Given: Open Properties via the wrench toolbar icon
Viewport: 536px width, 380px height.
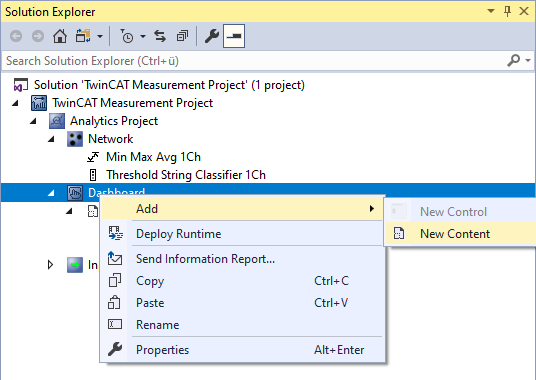Looking at the screenshot, I should click(x=212, y=36).
